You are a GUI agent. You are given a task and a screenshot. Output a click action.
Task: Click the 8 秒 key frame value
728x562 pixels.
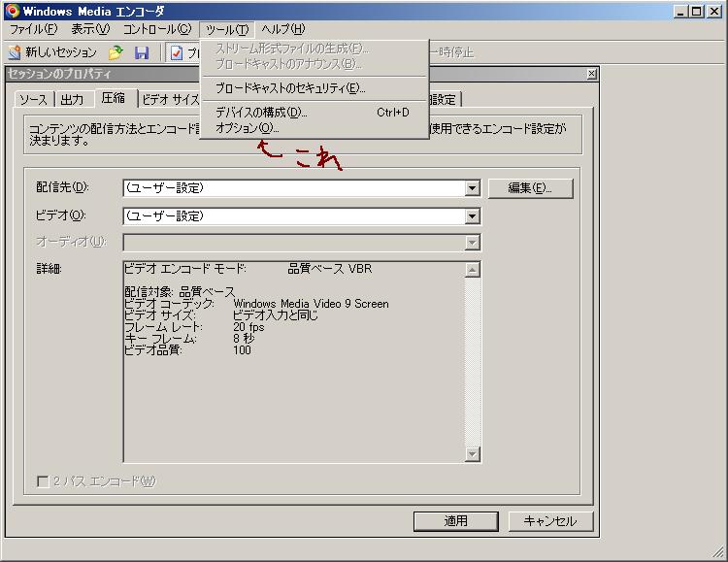click(x=244, y=339)
